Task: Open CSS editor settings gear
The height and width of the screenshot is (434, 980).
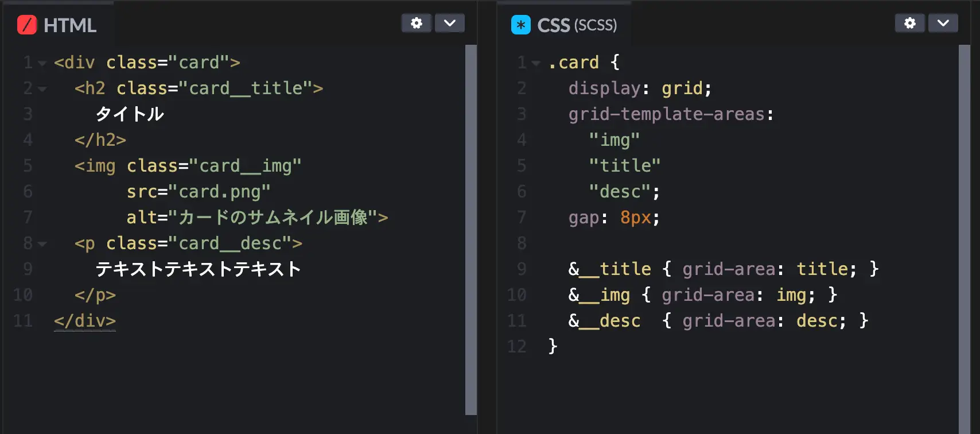Action: click(x=910, y=23)
